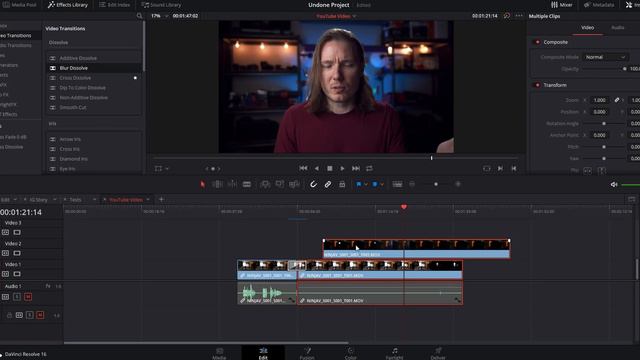Click the viewer scrubber bar
Viewport: 640px width, 360px height.
pyautogui.click(x=336, y=158)
